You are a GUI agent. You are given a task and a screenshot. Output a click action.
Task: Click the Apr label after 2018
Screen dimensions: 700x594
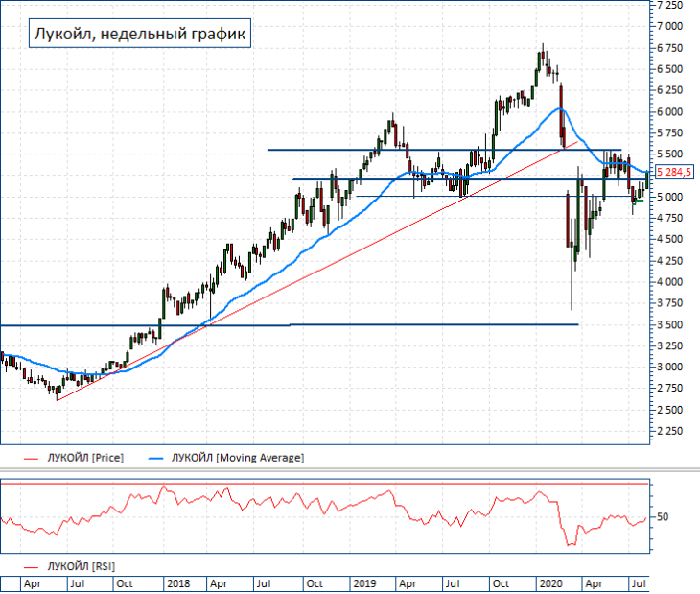(x=219, y=583)
